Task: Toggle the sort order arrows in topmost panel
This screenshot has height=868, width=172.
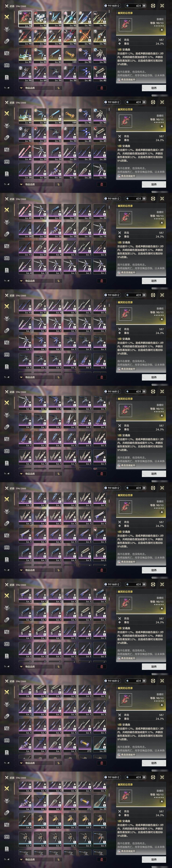Action: coord(58,88)
